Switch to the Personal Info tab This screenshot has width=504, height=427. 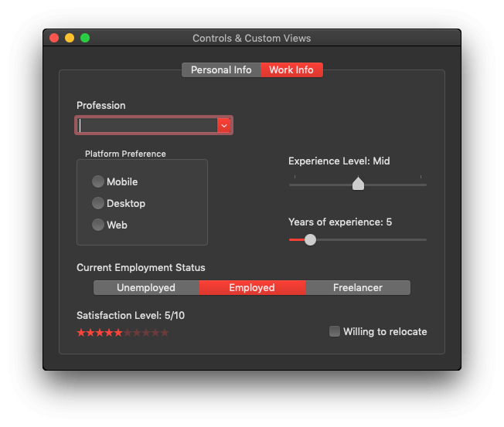pos(221,70)
